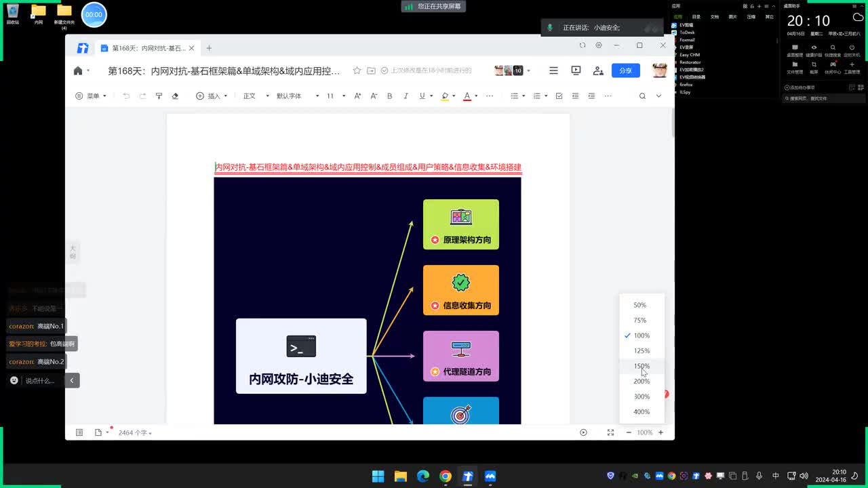Open the 插入 insert dropdown
Image resolution: width=868 pixels, height=488 pixels.
pyautogui.click(x=212, y=96)
